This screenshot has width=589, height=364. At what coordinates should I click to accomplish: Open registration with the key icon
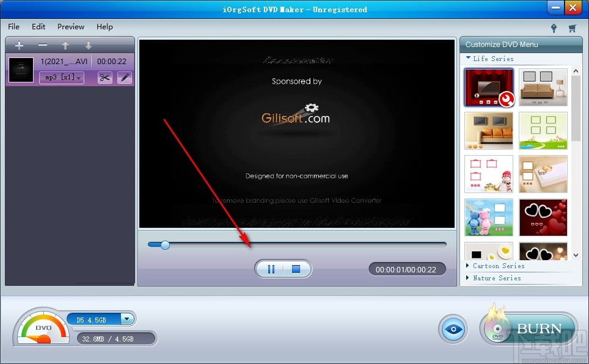pos(554,28)
